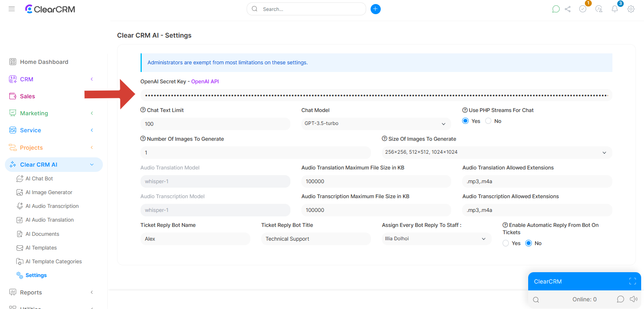The image size is (644, 309).
Task: Open AI Image Generator link
Action: click(49, 193)
